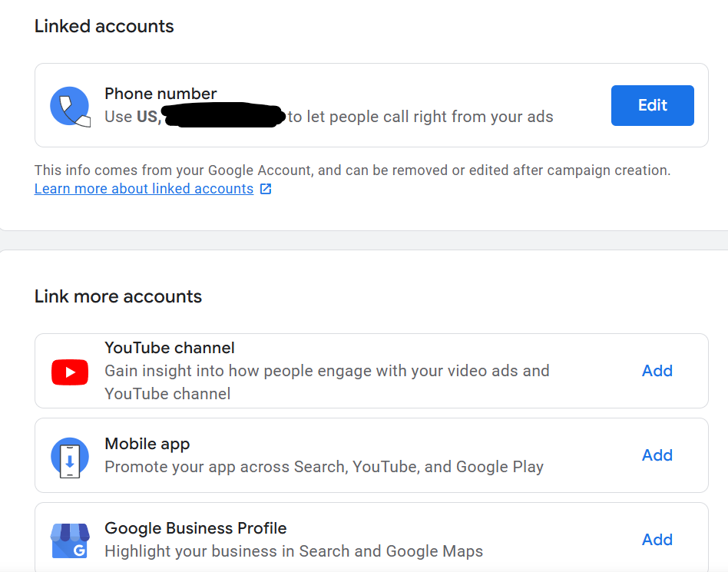This screenshot has width=728, height=572.
Task: Click the Phone number title text
Action: [160, 94]
